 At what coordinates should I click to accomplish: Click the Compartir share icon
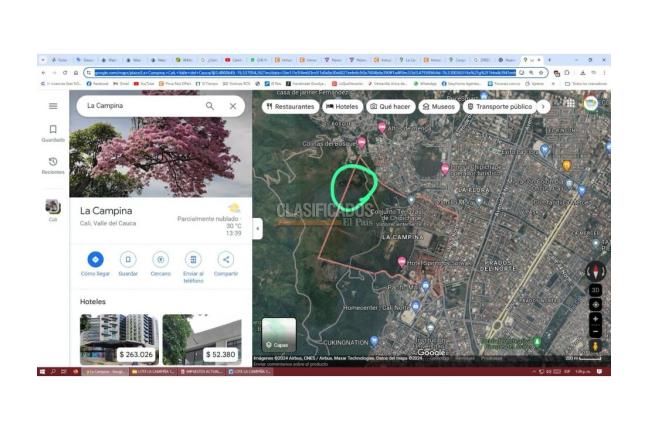[226, 259]
